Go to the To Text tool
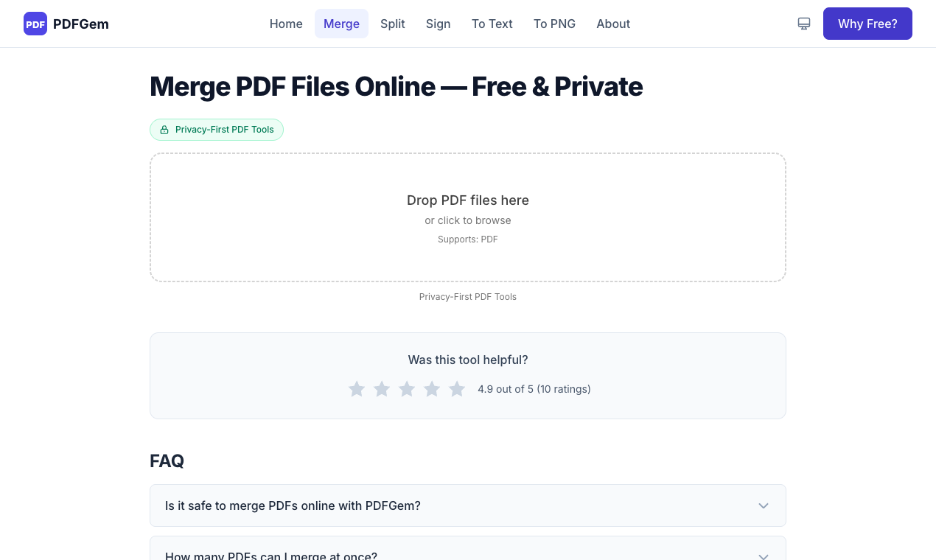The height and width of the screenshot is (560, 936). pos(492,24)
